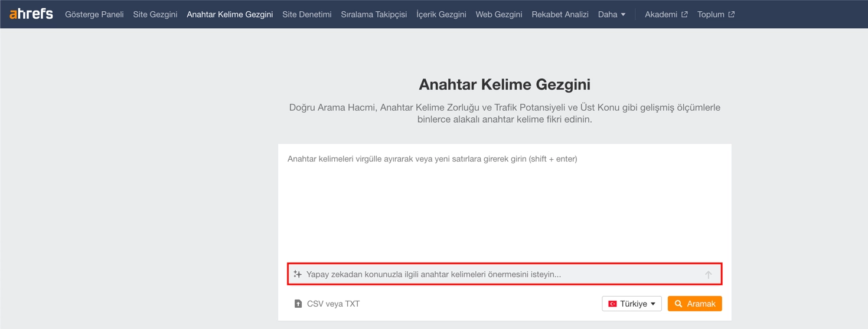Screen dimensions: 868x329
Task: Click the keyword entry text area
Action: pyautogui.click(x=505, y=203)
